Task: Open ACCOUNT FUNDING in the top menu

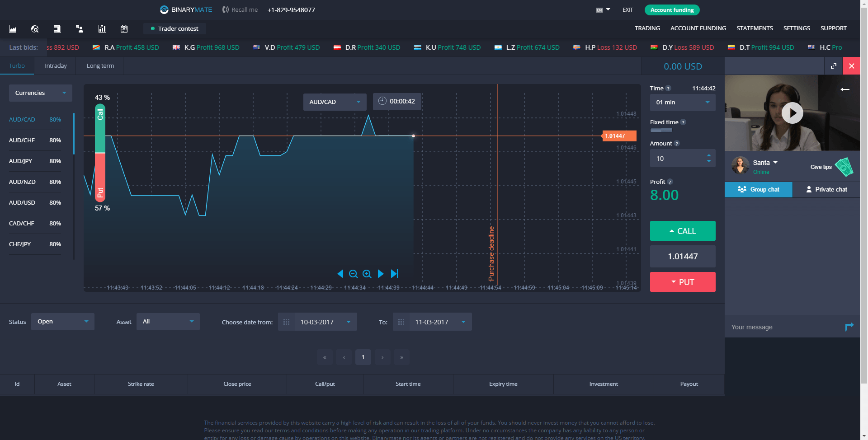Action: pyautogui.click(x=698, y=28)
